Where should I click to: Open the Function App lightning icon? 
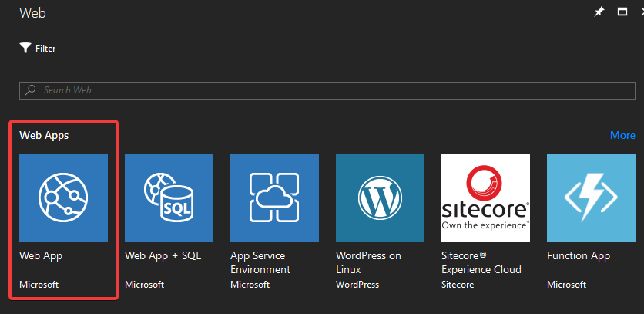(592, 198)
